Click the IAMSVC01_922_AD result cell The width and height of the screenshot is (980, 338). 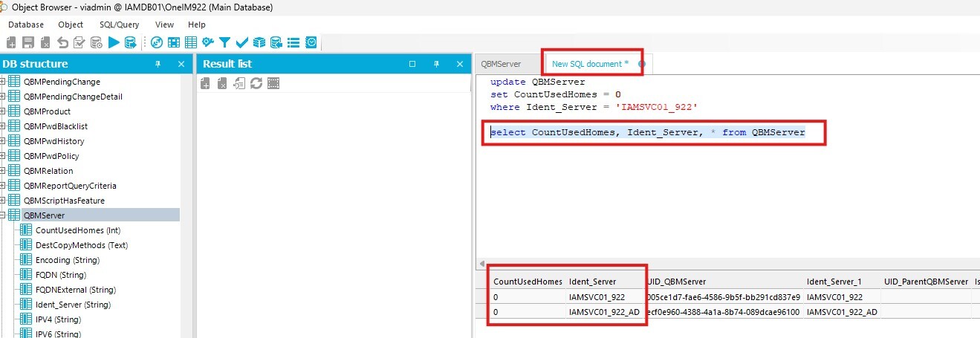coord(605,311)
